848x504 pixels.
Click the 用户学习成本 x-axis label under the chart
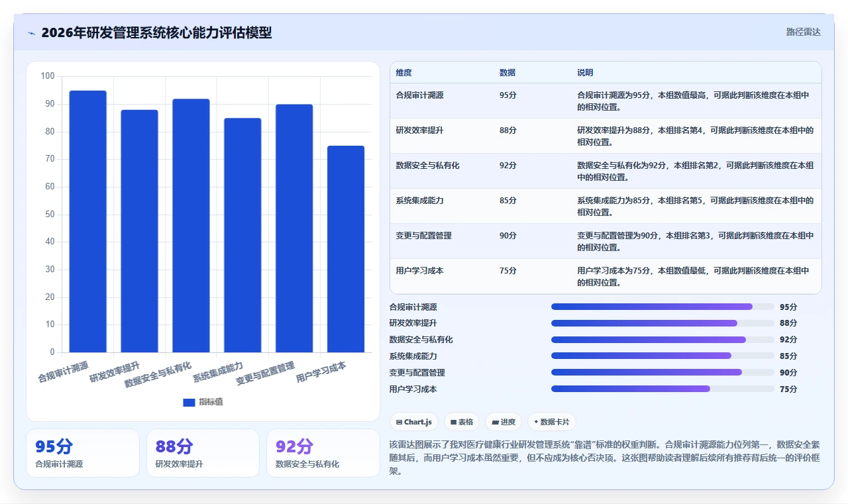pyautogui.click(x=321, y=372)
